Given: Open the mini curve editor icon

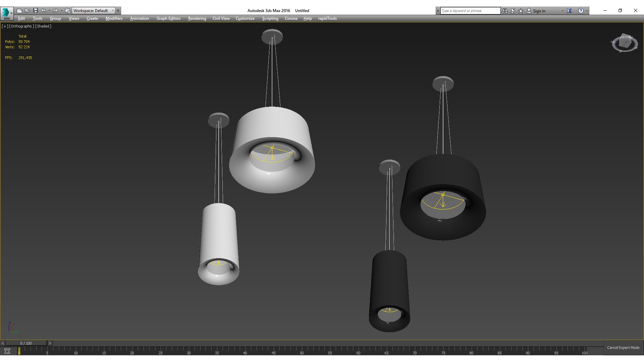Looking at the screenshot, I should point(7,351).
